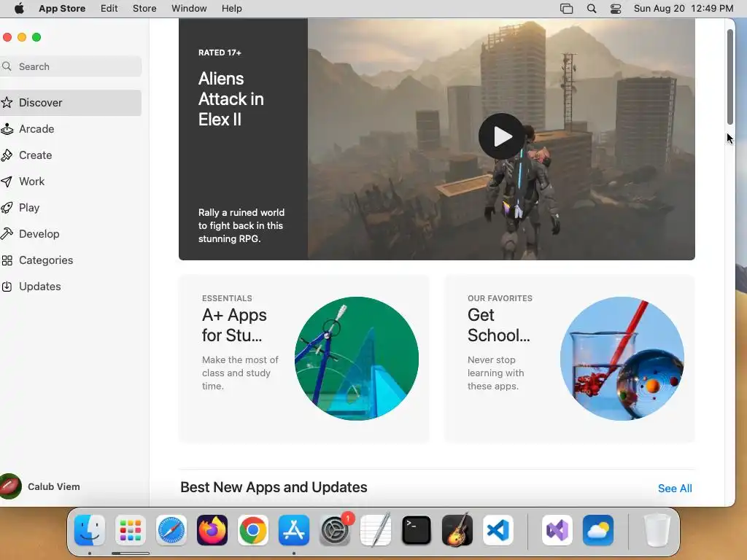Click the Aliens Attack in Elex II title
Image resolution: width=747 pixels, height=560 pixels.
(x=231, y=99)
